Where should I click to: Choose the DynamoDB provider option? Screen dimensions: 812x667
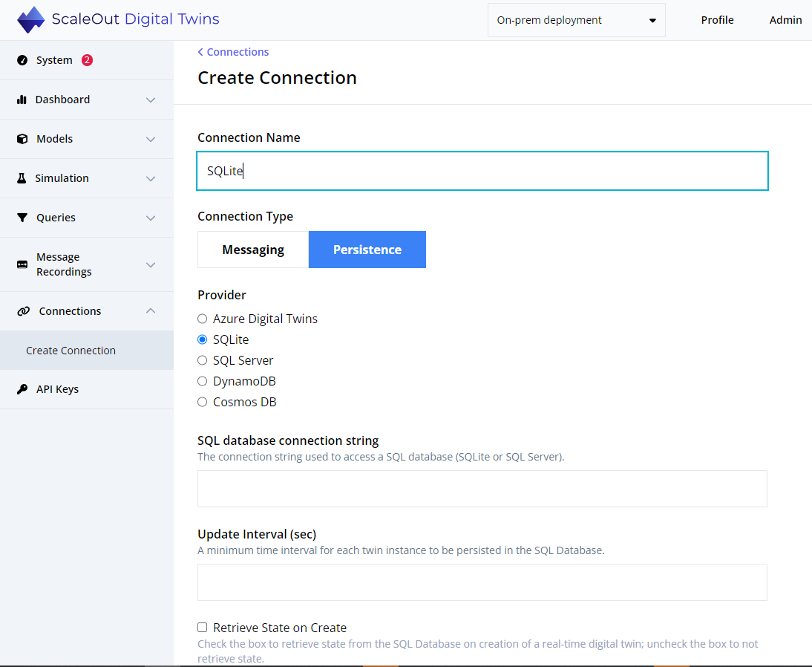tap(203, 381)
